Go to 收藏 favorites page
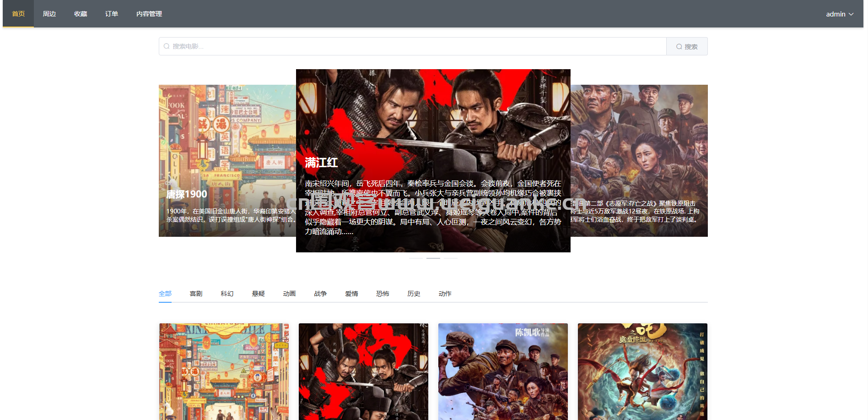The height and width of the screenshot is (420, 868). tap(81, 14)
